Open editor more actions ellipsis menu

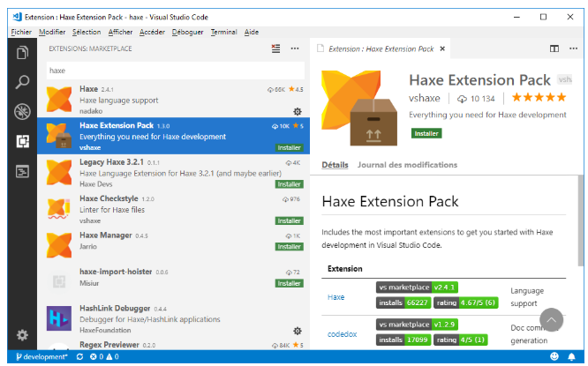tap(573, 49)
